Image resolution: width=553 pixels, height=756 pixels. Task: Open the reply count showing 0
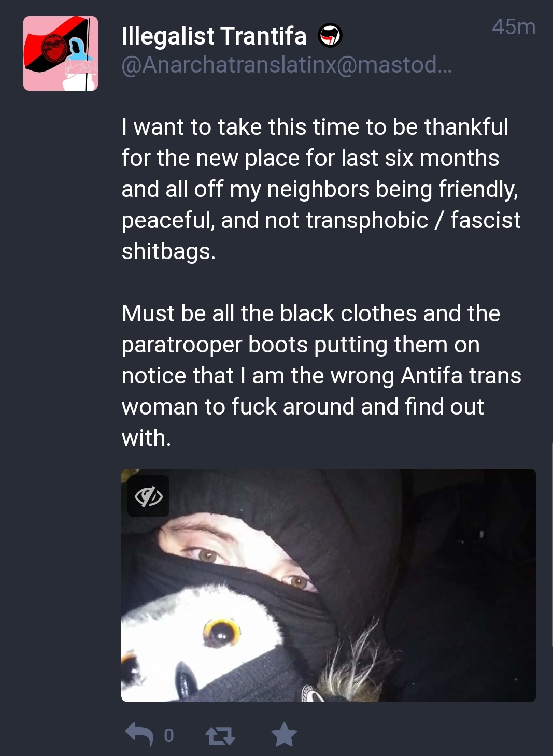click(x=169, y=735)
